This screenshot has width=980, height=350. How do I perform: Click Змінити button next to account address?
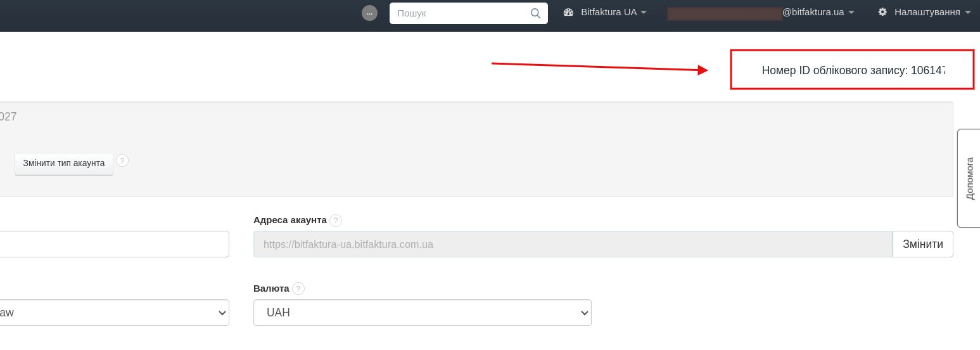[922, 244]
